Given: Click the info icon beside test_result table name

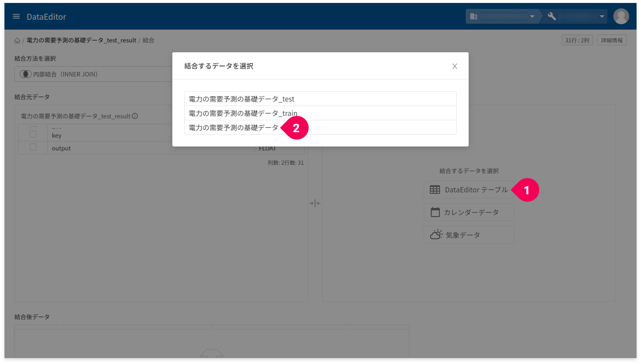Looking at the screenshot, I should click(135, 116).
